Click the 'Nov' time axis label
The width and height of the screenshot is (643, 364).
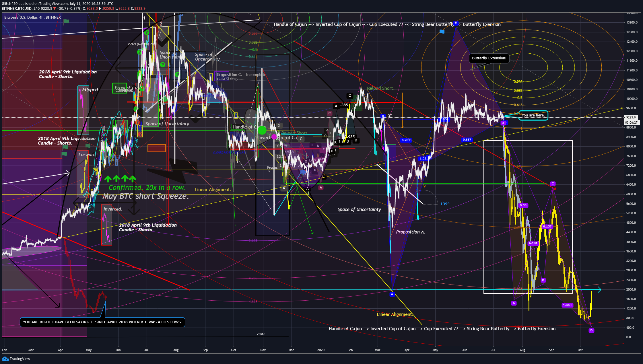[263, 350]
